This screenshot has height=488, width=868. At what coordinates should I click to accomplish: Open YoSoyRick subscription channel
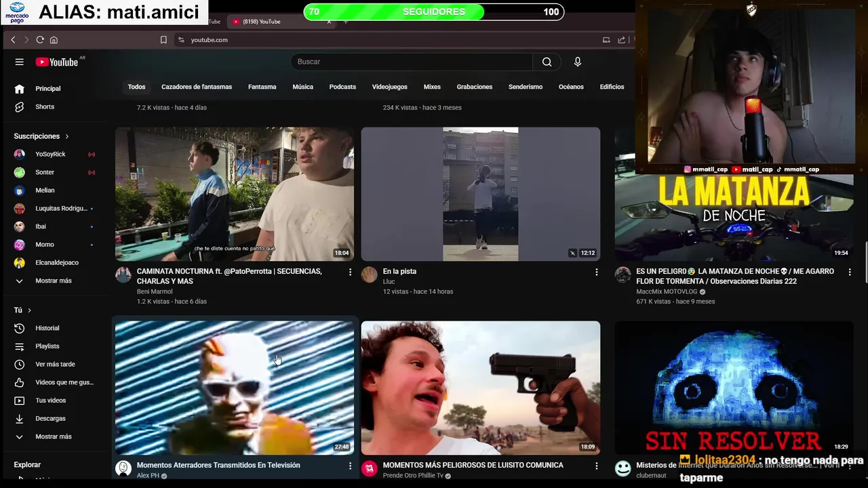(55, 155)
